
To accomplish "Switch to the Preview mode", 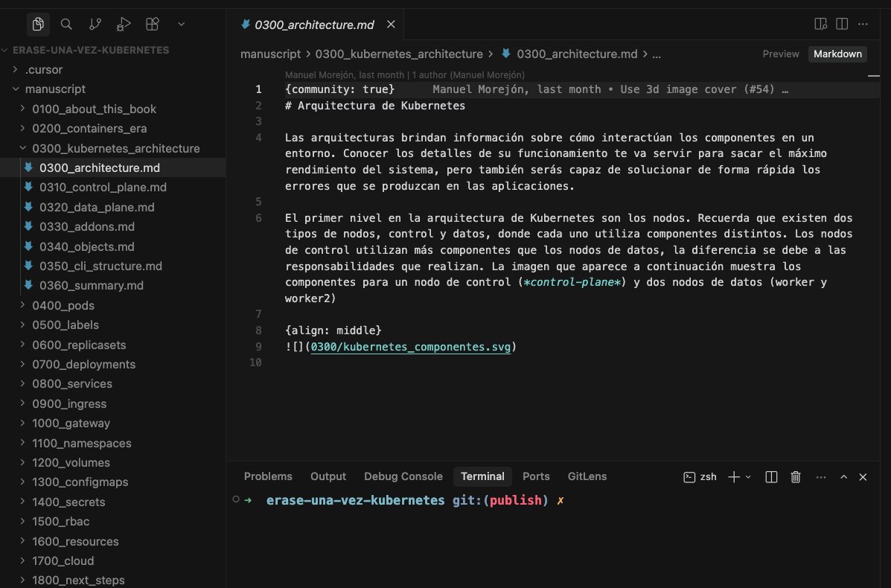I will pyautogui.click(x=781, y=54).
